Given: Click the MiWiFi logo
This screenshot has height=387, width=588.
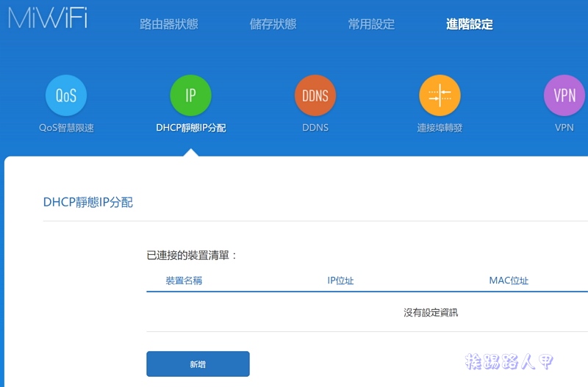Looking at the screenshot, I should tap(48, 18).
